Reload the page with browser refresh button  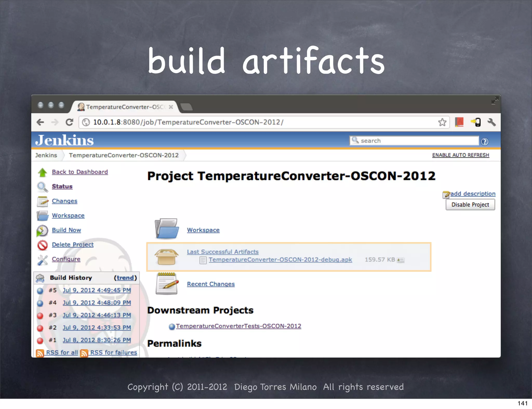69,122
